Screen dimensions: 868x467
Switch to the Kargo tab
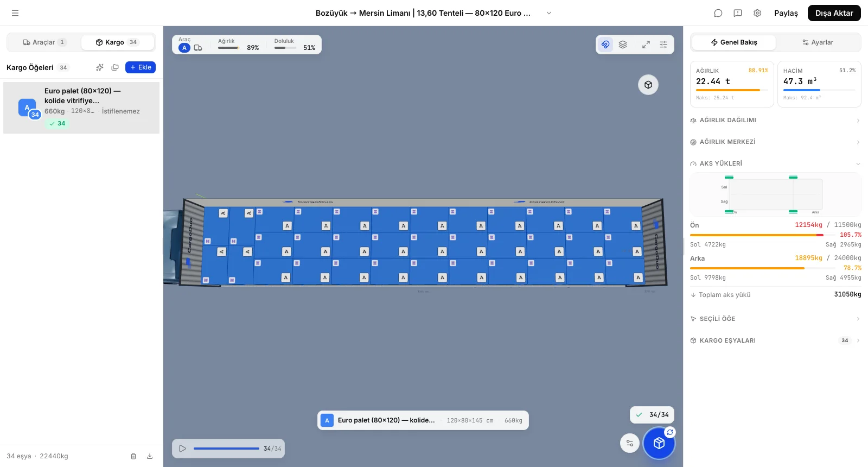[117, 42]
